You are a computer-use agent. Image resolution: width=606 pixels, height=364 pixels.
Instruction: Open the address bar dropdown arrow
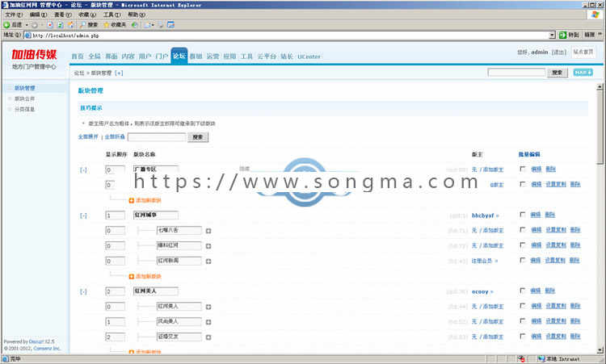coord(553,36)
